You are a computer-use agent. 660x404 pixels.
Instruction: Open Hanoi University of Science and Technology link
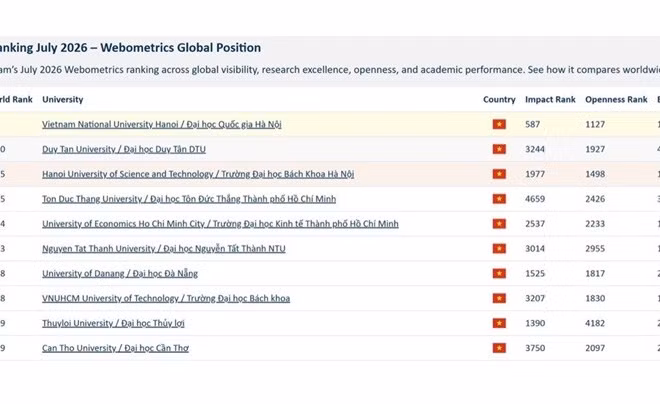click(198, 174)
